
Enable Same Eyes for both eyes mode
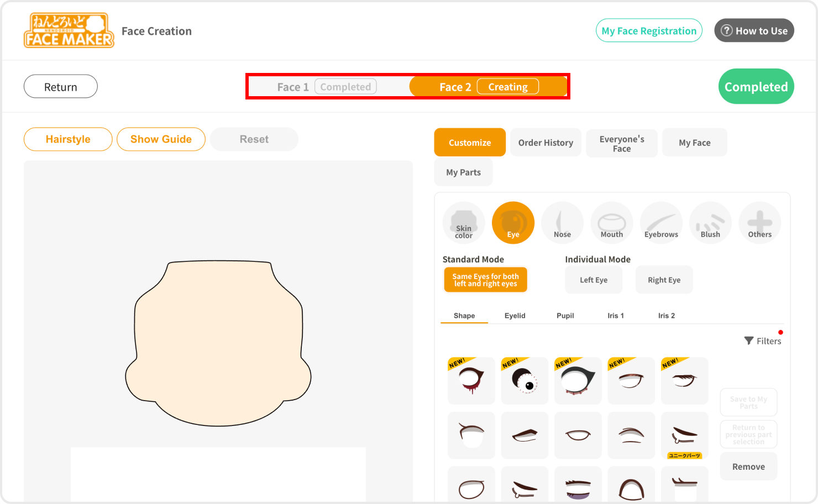[x=485, y=280]
